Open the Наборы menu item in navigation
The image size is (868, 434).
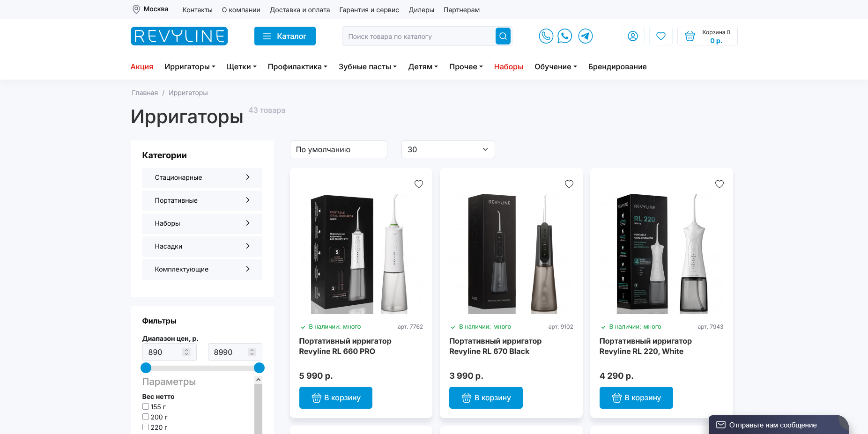tap(509, 67)
